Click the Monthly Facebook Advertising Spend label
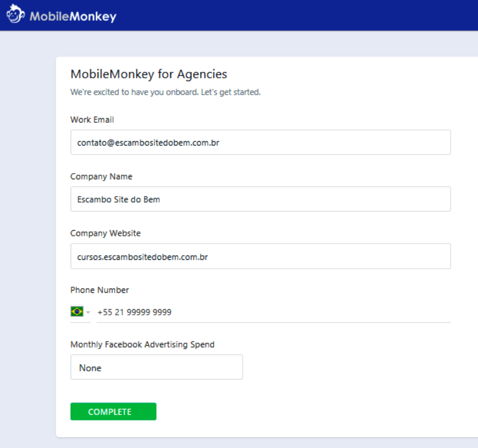This screenshot has height=448, width=478. 142,344
